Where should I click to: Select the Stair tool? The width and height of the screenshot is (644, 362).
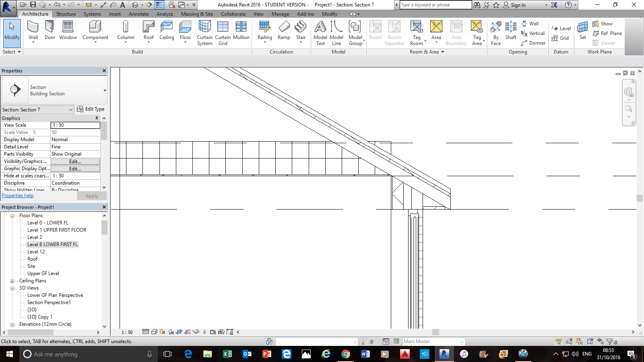click(x=301, y=31)
